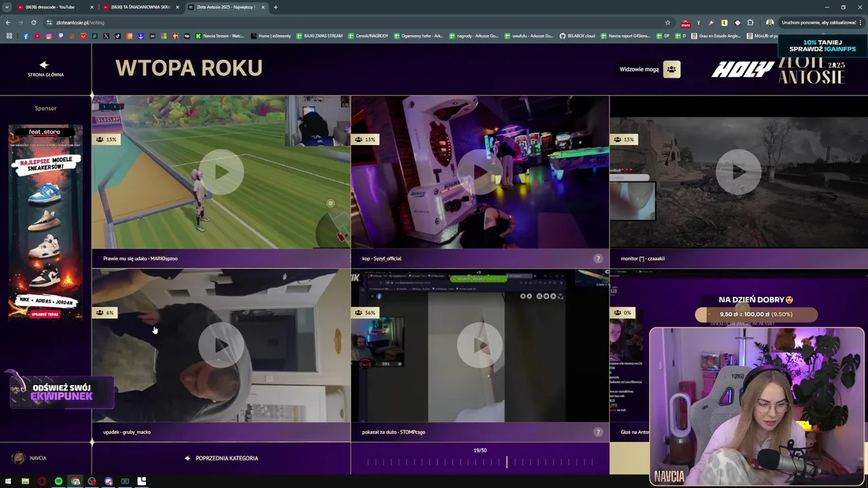The image size is (868, 488).
Task: Open the tab search dropdown
Action: pos(6,7)
